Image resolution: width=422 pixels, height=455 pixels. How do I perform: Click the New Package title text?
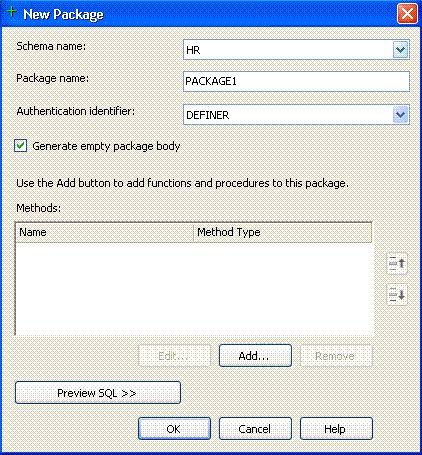[x=63, y=14]
